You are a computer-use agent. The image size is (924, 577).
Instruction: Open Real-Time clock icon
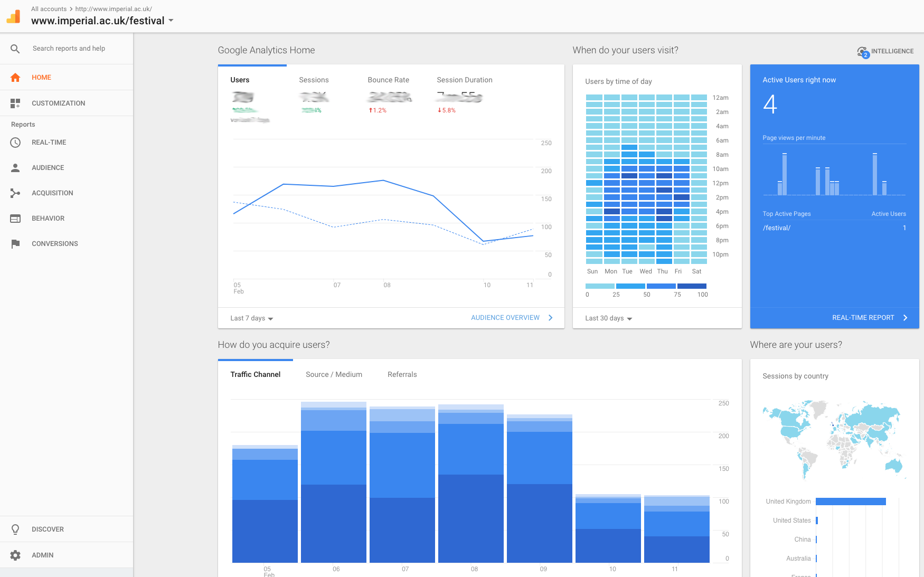click(x=15, y=143)
